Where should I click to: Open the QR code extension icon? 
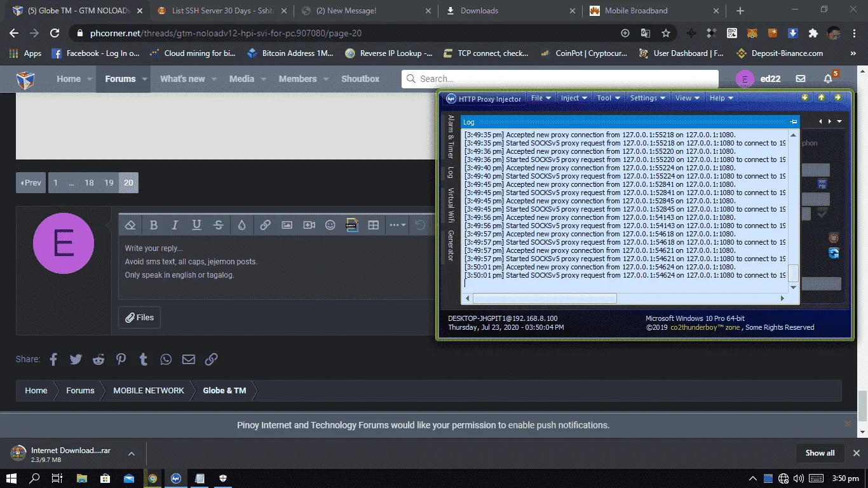coord(731,33)
